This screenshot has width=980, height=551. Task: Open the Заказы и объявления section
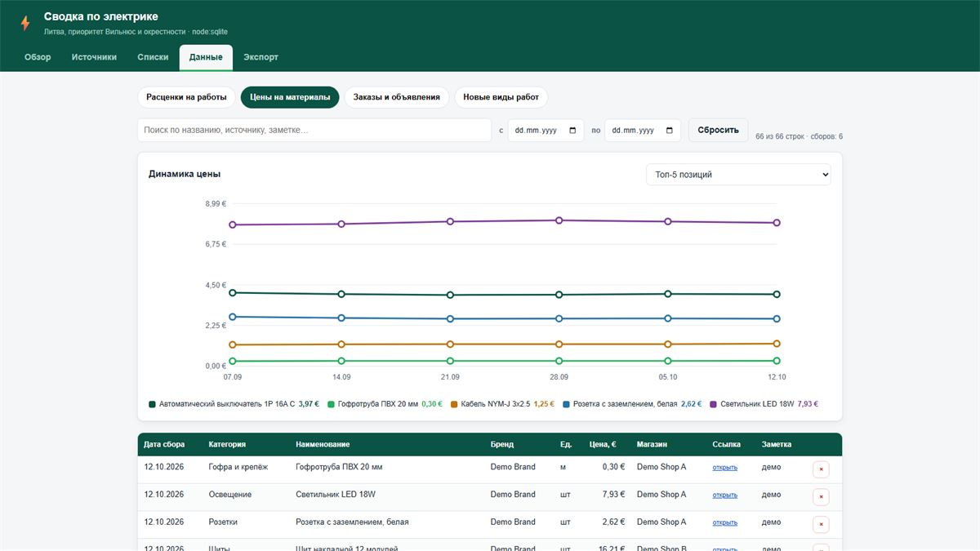(x=397, y=97)
